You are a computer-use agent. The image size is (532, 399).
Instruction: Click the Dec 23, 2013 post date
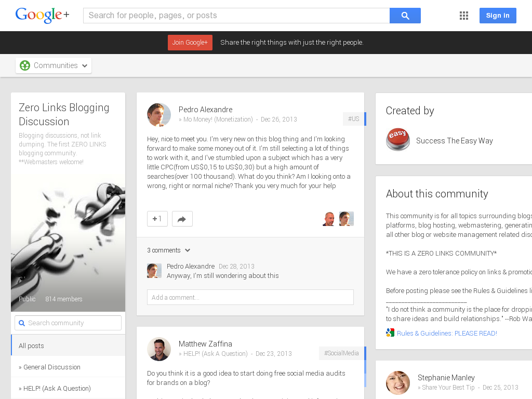coord(274,353)
